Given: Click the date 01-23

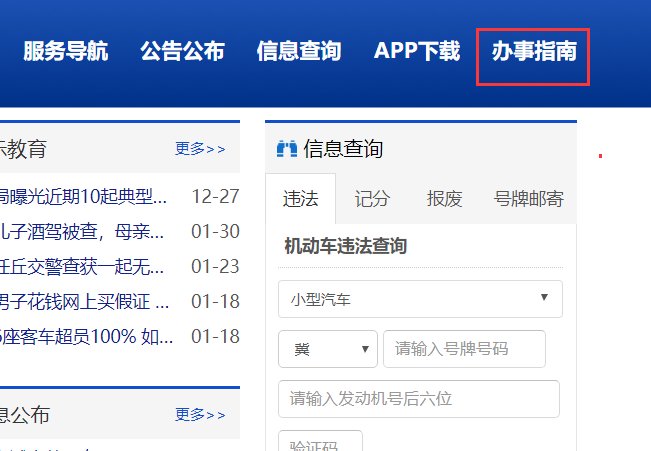Looking at the screenshot, I should [215, 267].
